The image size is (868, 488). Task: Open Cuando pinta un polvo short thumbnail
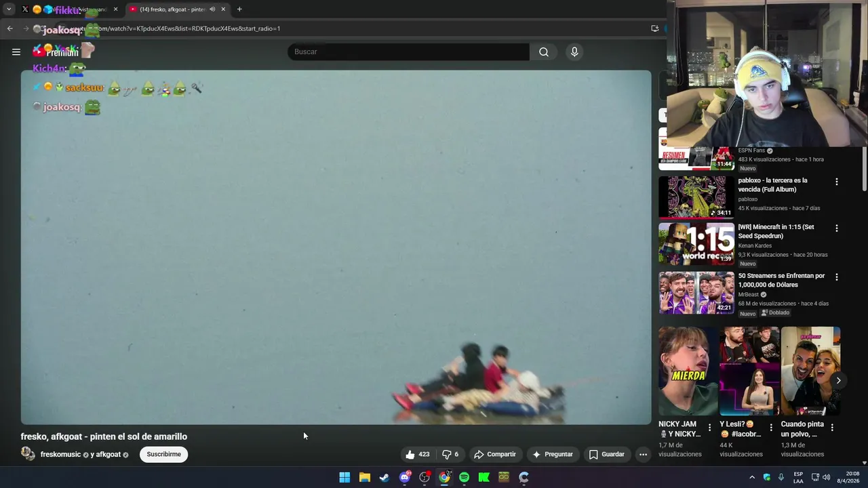tap(810, 371)
